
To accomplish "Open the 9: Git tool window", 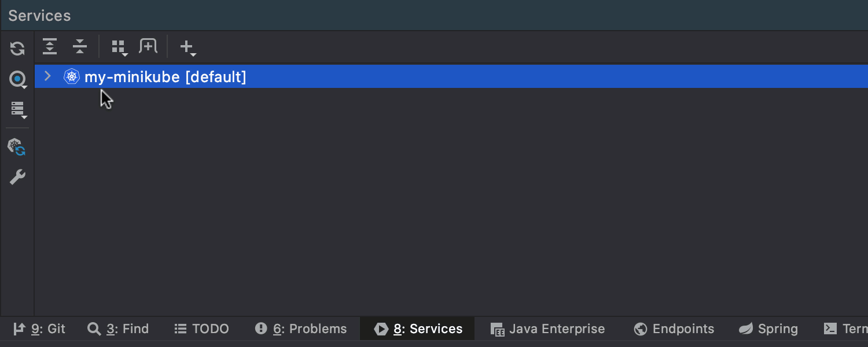I will pos(39,329).
